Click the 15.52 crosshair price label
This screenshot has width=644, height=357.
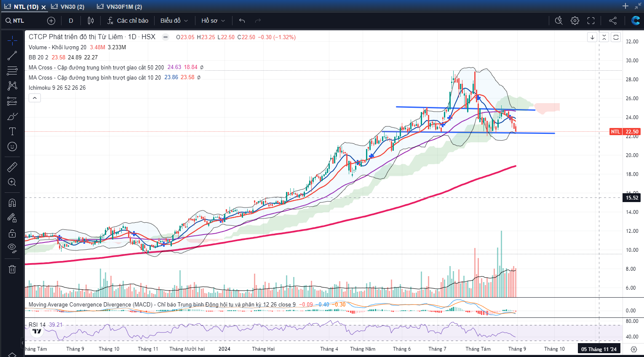pyautogui.click(x=632, y=197)
